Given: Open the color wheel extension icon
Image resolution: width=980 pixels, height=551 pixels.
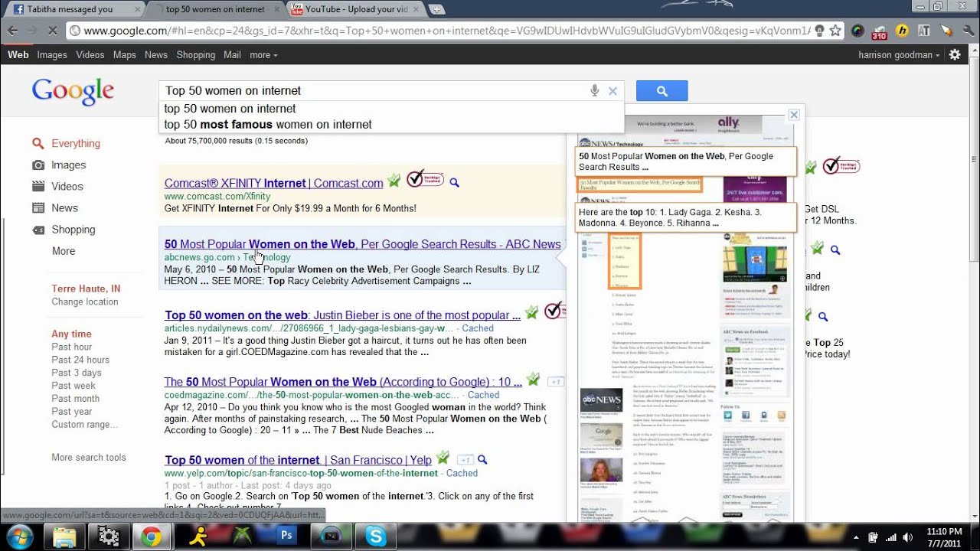Looking at the screenshot, I should pyautogui.click(x=857, y=31).
